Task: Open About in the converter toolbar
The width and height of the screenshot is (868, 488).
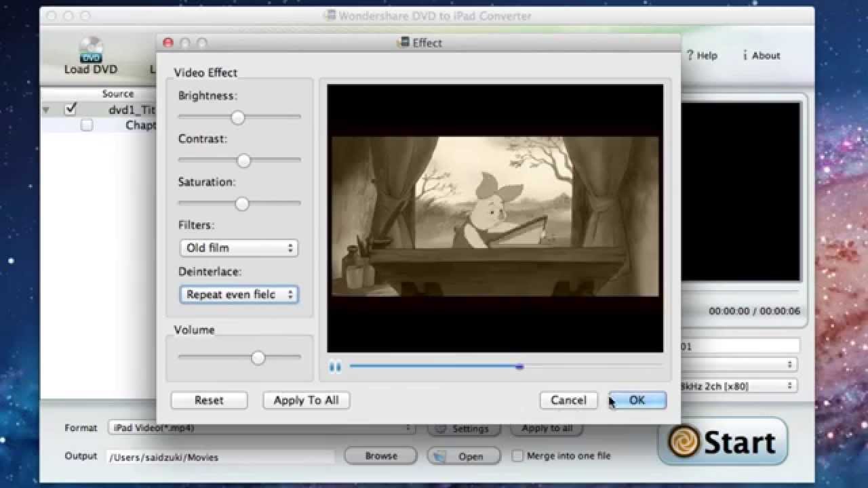Action: (x=762, y=56)
